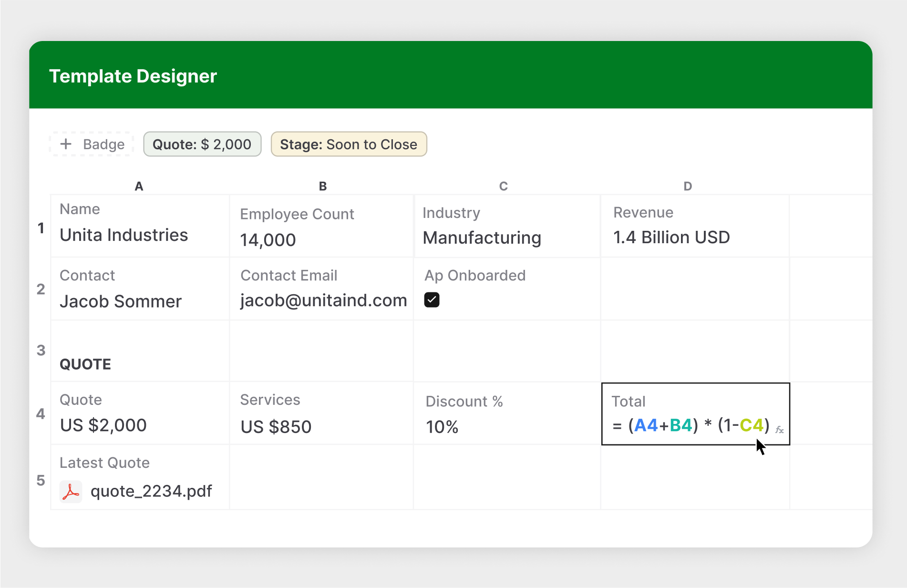Image resolution: width=907 pixels, height=588 pixels.
Task: Click the Manufacturing industry value
Action: [482, 238]
